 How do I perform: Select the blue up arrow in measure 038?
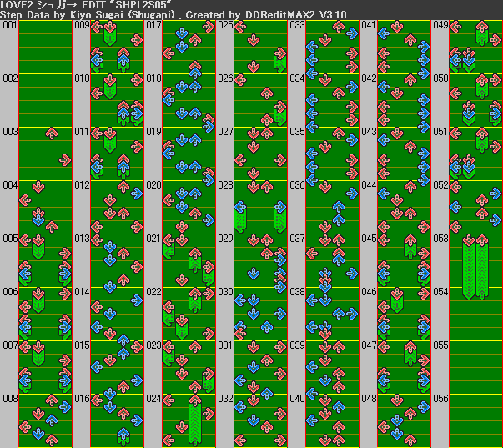[x=339, y=314]
